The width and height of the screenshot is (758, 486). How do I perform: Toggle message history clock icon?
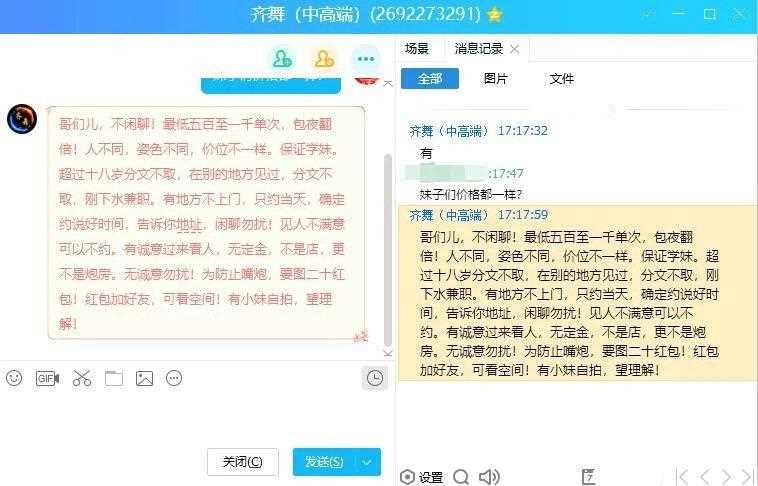click(375, 378)
